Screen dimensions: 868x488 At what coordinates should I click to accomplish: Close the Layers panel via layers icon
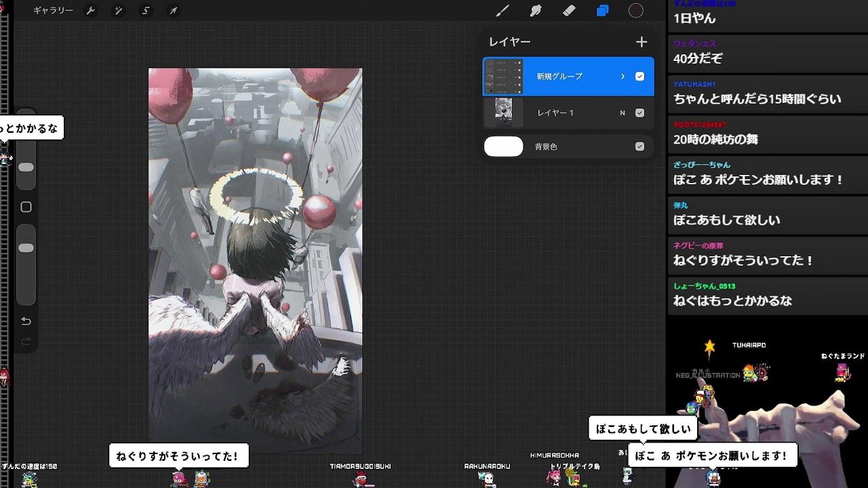point(602,11)
